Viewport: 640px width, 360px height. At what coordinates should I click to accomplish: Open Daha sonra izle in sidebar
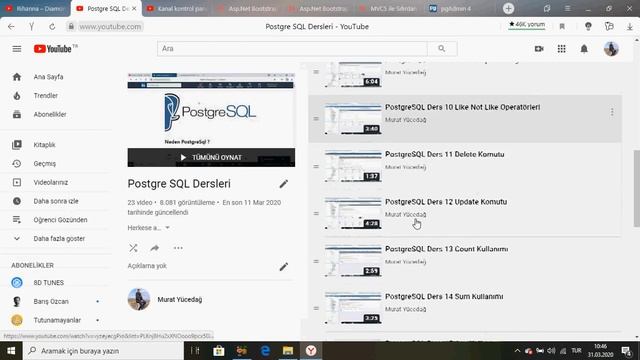click(56, 201)
